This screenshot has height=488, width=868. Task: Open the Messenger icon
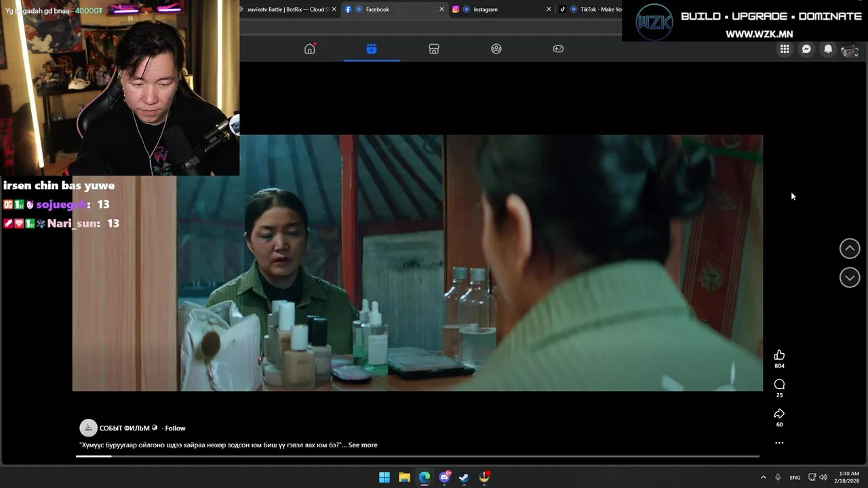pyautogui.click(x=806, y=49)
